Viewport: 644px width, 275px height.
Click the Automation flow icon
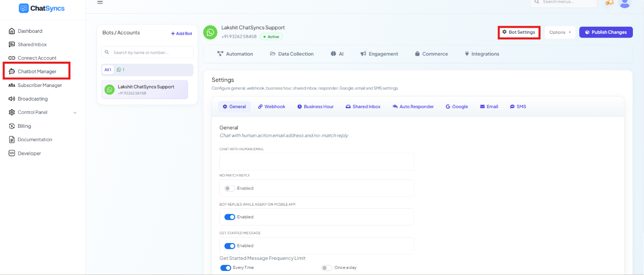[x=220, y=54]
